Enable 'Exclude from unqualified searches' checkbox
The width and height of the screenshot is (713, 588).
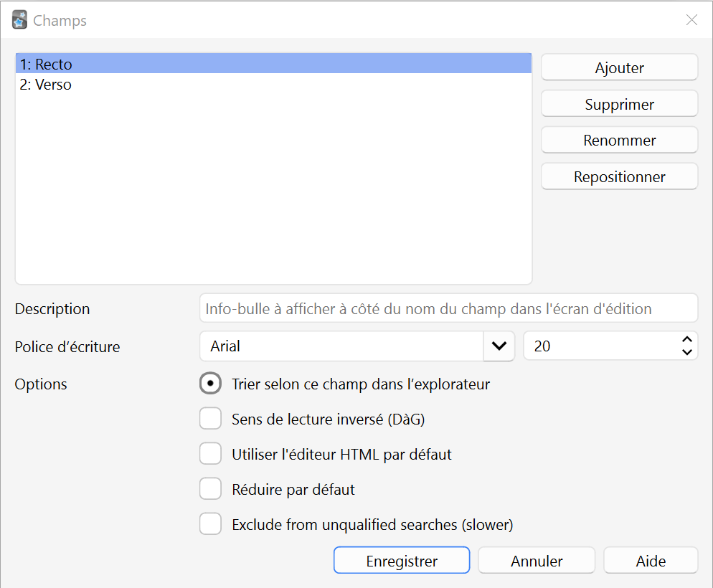pos(211,524)
